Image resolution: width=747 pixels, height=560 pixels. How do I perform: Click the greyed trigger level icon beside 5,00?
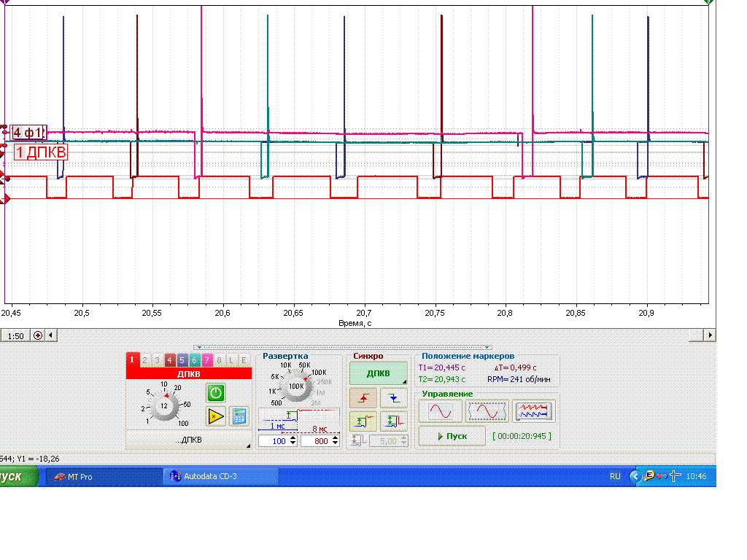click(x=357, y=440)
